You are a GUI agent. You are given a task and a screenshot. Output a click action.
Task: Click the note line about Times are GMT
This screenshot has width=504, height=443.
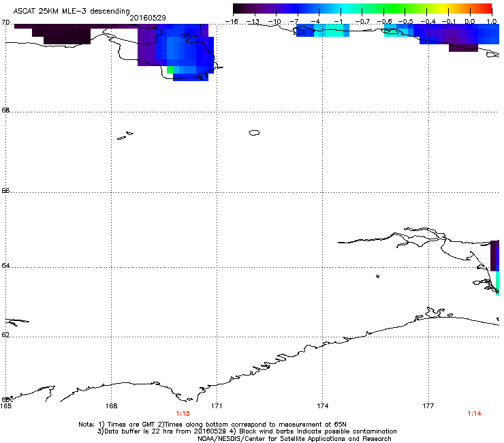[x=212, y=425]
